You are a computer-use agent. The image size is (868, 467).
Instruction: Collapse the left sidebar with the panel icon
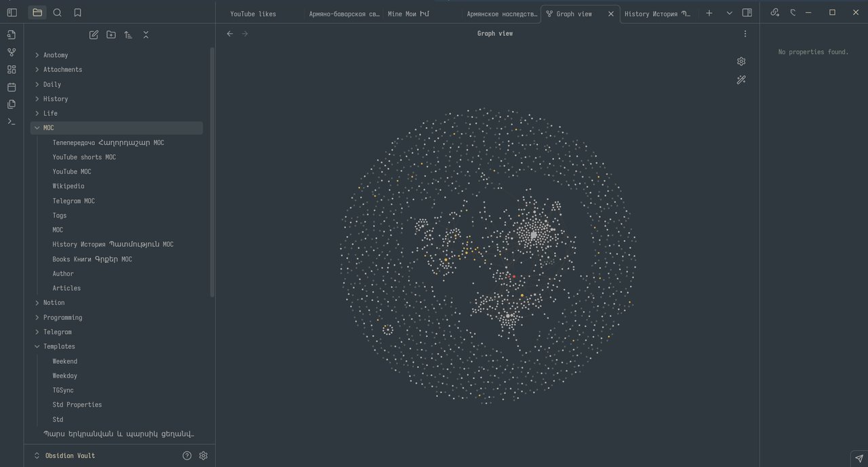coord(12,13)
